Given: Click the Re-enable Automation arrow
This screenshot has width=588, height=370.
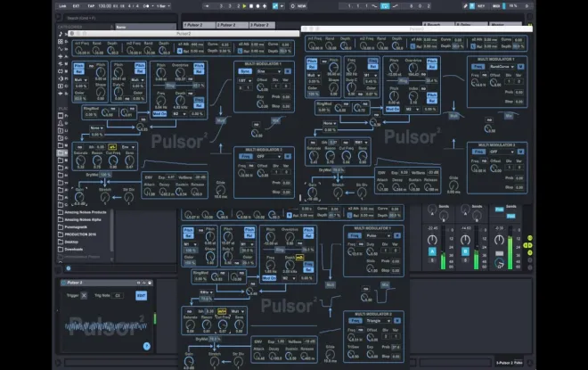Looking at the screenshot, I should 282,6.
